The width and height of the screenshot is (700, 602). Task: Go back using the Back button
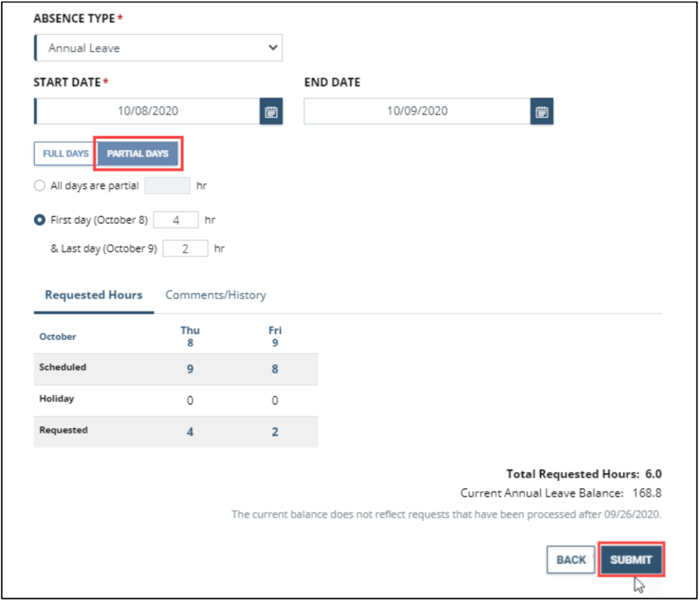point(571,560)
